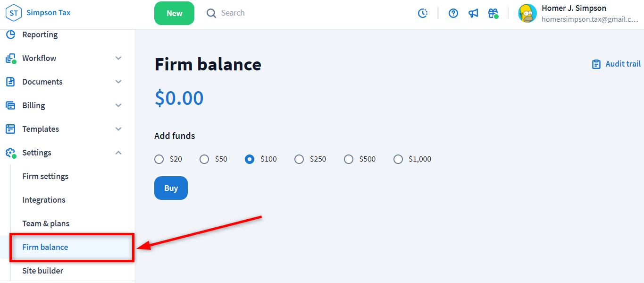The height and width of the screenshot is (283, 644).
Task: Click the Audit trail clipboard icon
Action: [x=596, y=64]
